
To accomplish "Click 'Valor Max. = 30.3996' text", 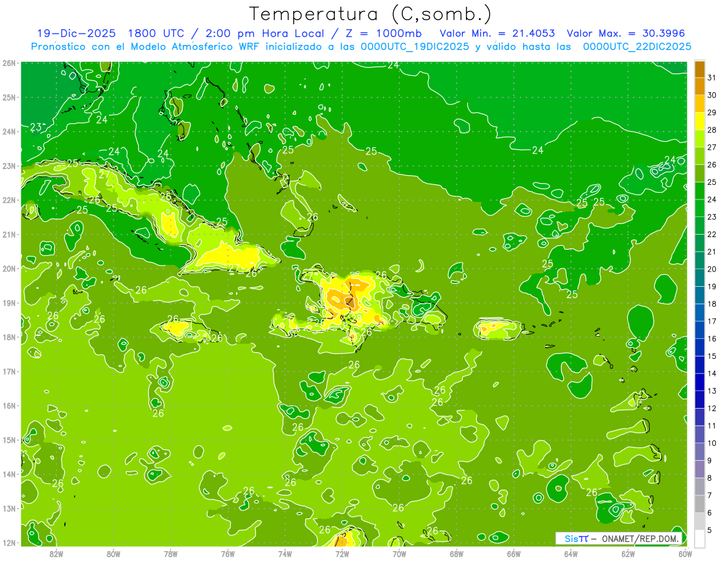I will pos(625,33).
